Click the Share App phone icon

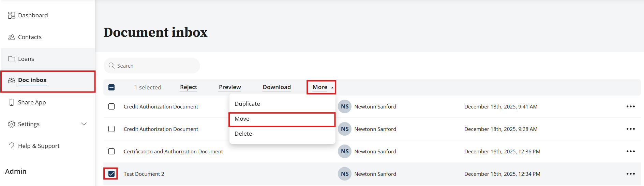coord(12,102)
